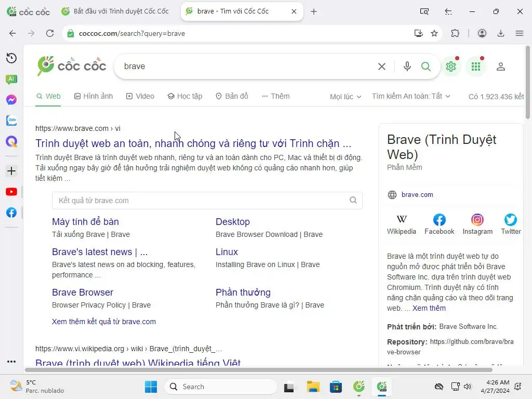Click the install page icon in address bar
The width and height of the screenshot is (532, 399).
point(419,33)
